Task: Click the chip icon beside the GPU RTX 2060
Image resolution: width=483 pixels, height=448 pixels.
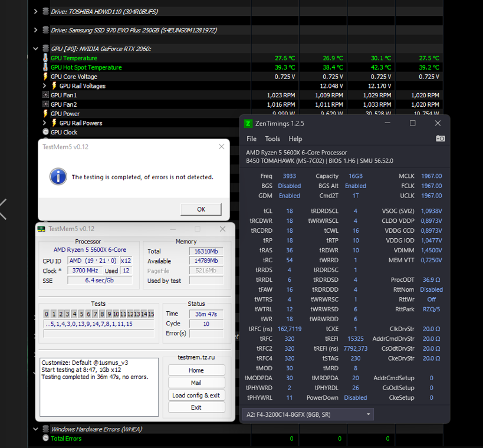Action: tap(45, 48)
